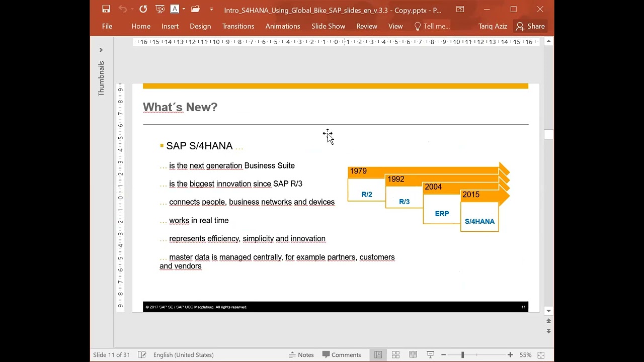Expand the Thumbnails pane with the arrow
Image resolution: width=644 pixels, height=362 pixels.
pos(101,50)
